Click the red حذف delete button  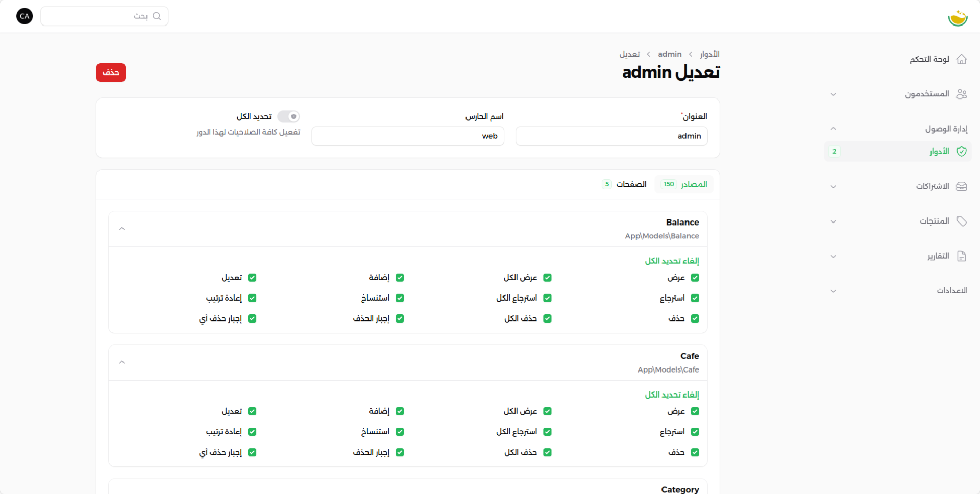(x=111, y=72)
